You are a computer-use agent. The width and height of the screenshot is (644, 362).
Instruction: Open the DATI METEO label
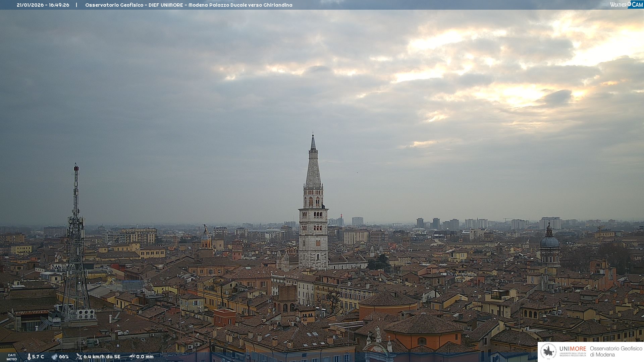pos(12,357)
